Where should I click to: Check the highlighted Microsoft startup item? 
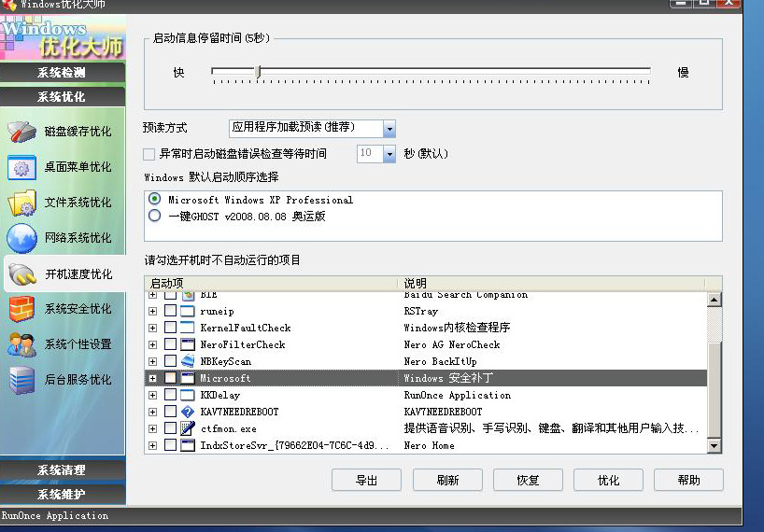pos(170,378)
